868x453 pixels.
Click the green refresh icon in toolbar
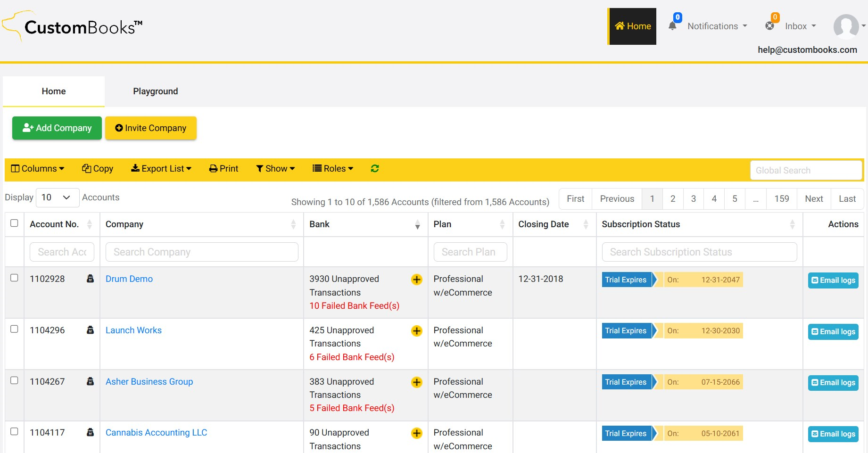pyautogui.click(x=375, y=169)
